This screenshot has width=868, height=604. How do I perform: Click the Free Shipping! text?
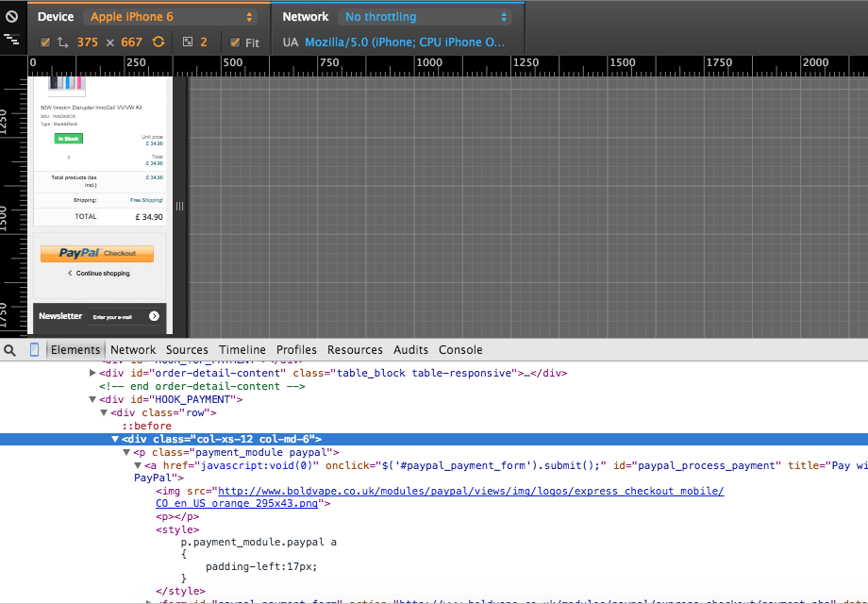pos(146,200)
